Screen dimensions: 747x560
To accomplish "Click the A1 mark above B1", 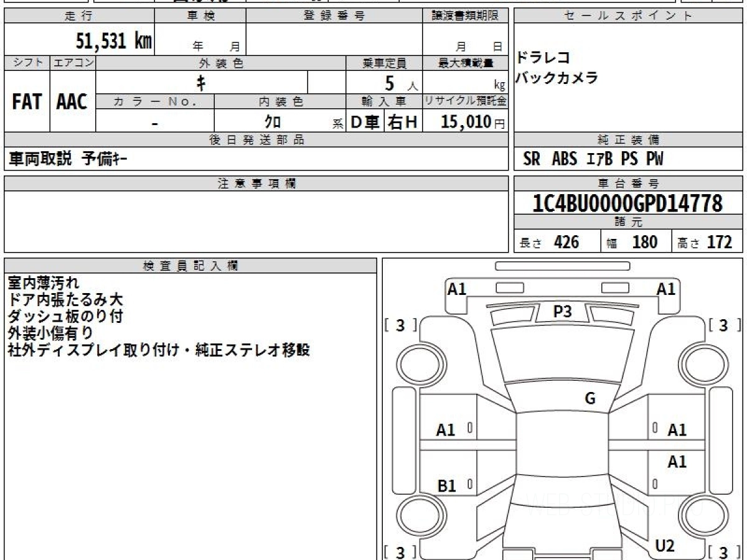I will (446, 430).
